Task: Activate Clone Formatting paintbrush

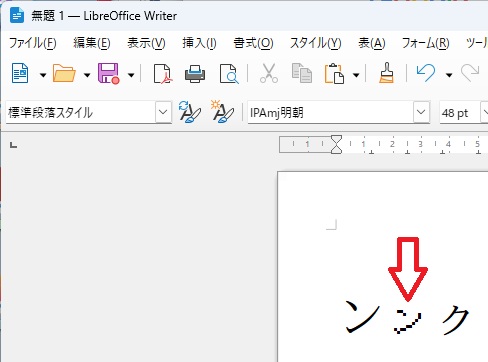Action: tap(387, 73)
